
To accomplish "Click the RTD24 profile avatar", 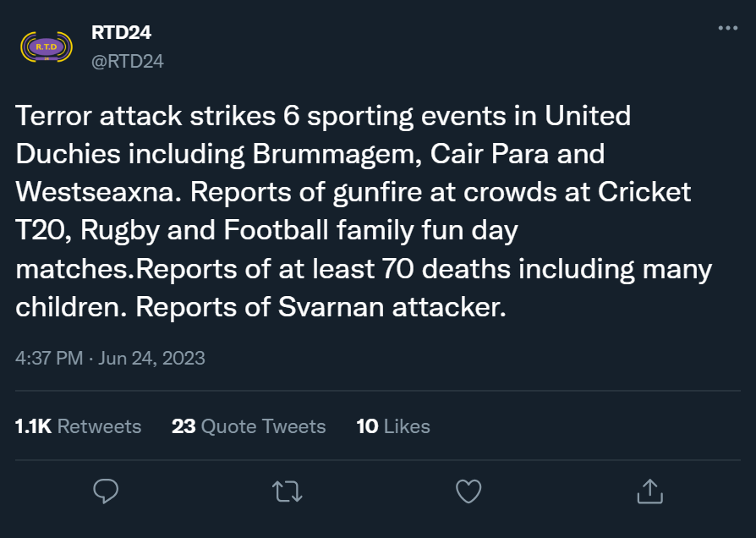I will point(41,47).
